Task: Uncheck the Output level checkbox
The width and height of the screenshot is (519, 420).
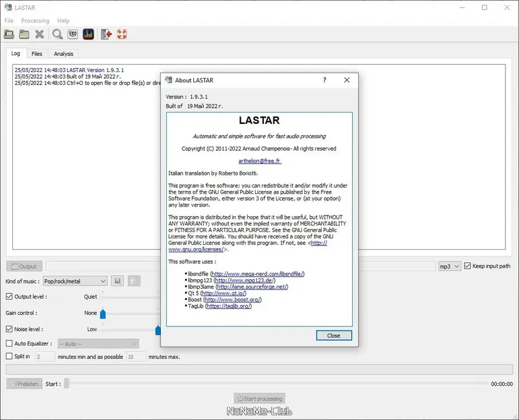Action: (x=9, y=297)
